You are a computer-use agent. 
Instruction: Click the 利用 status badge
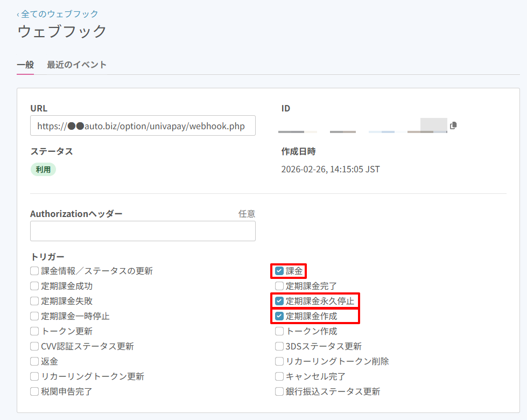click(43, 170)
